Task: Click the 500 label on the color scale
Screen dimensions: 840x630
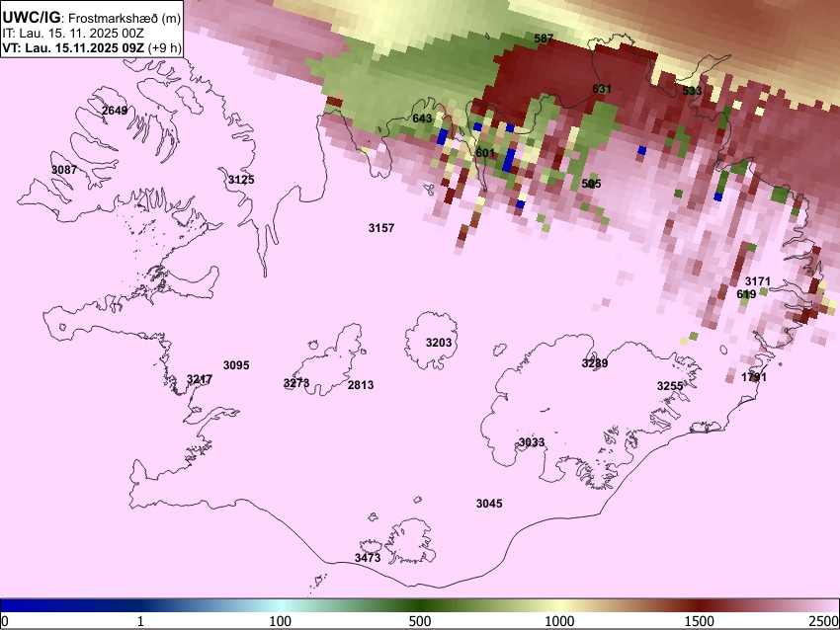Action: point(420,621)
